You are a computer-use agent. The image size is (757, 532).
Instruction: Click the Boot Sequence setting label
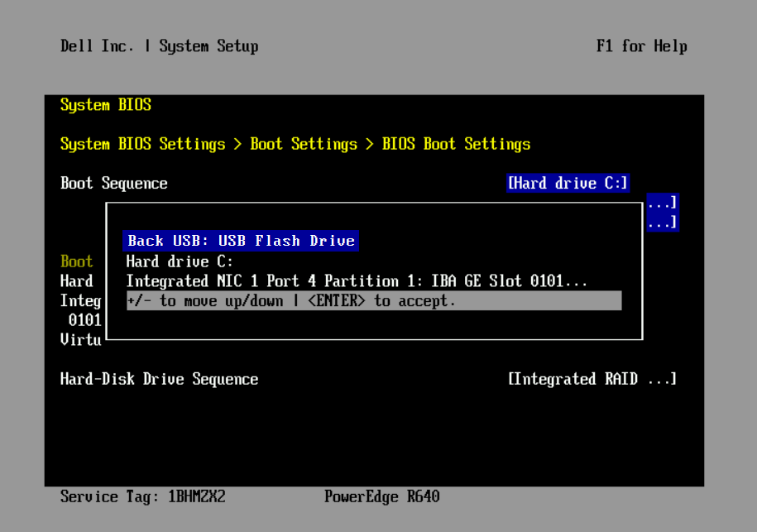(x=114, y=184)
